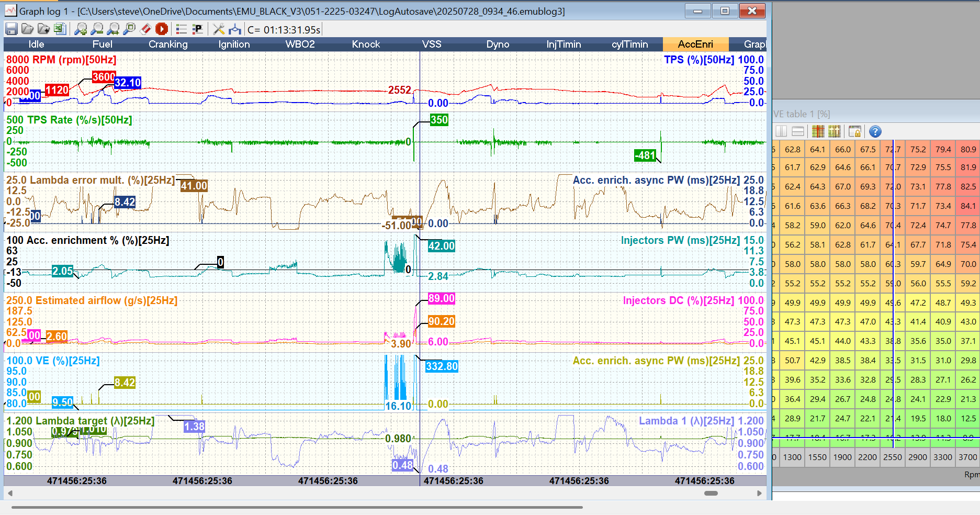
Task: Click the cursor time C= 01:13:31.95s field
Action: click(284, 30)
